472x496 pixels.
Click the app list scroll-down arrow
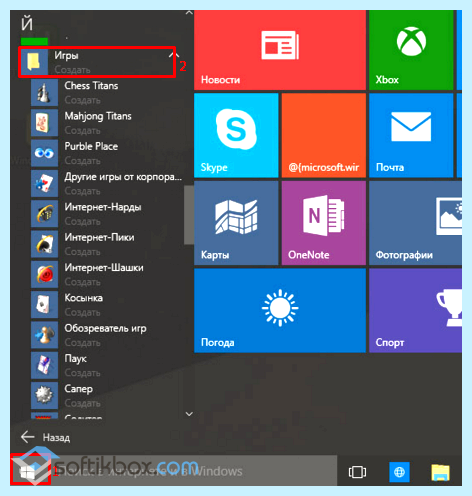pos(189,414)
